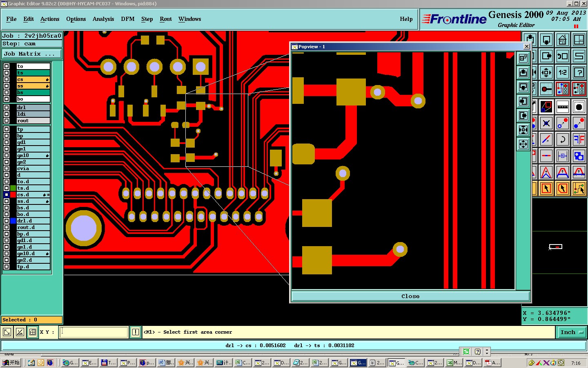Click the first board-with-traffic-light icon
The width and height of the screenshot is (588, 368).
(562, 89)
